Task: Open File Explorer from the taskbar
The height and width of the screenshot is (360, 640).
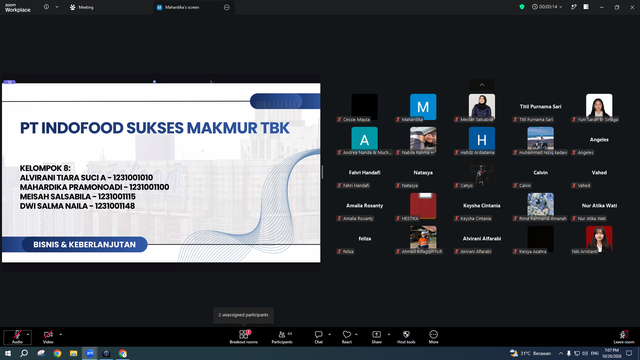Action: tap(73, 353)
